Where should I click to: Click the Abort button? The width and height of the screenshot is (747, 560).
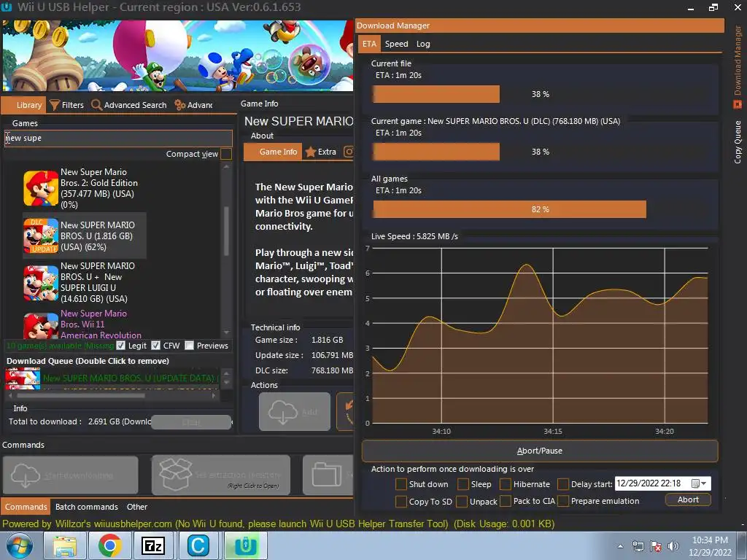[x=688, y=499]
